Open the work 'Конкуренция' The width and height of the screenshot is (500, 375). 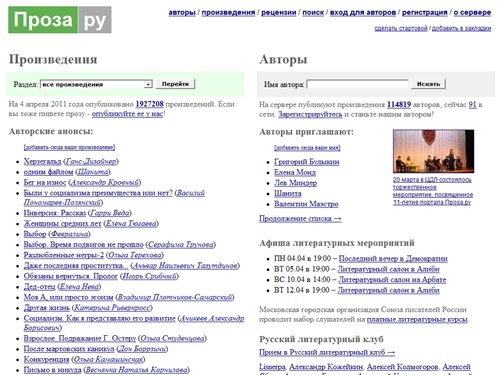pyautogui.click(x=46, y=360)
